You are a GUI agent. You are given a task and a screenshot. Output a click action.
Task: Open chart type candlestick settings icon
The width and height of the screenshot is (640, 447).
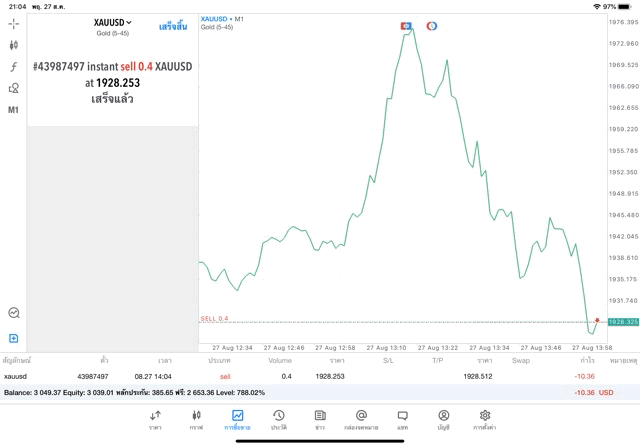14,45
